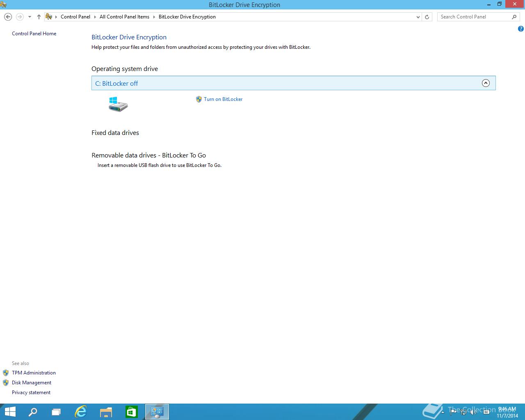This screenshot has height=420, width=525.
Task: Go up one level with Up arrow
Action: 39,17
